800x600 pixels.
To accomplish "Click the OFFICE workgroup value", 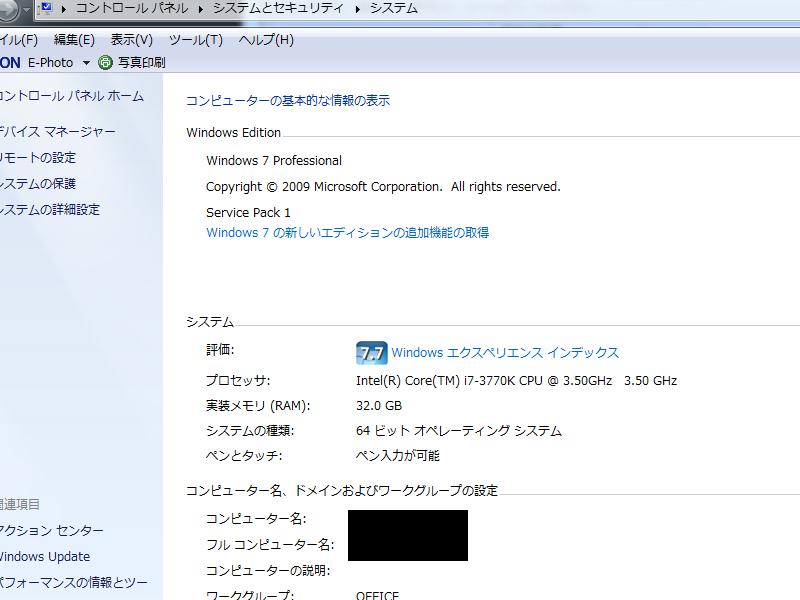I will [x=378, y=595].
